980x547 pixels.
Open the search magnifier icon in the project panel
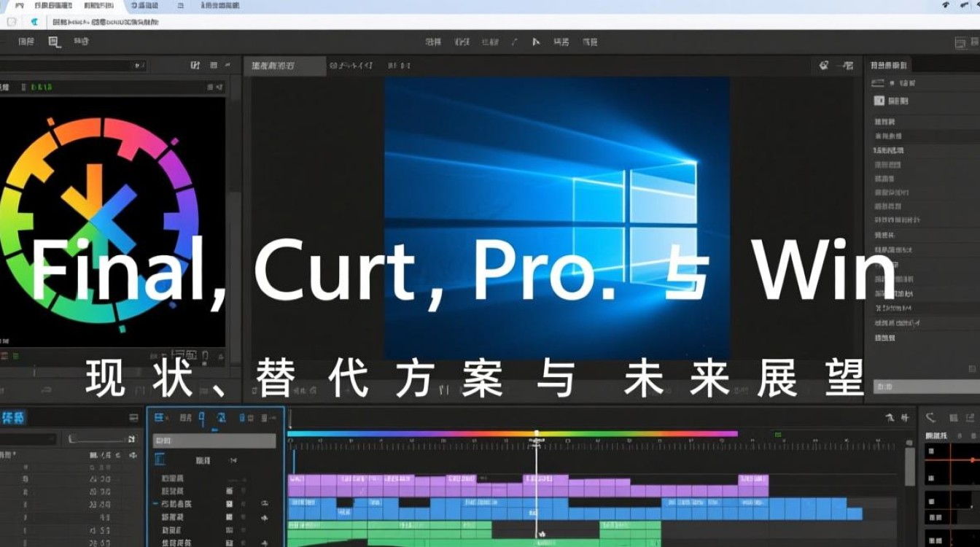[x=137, y=66]
